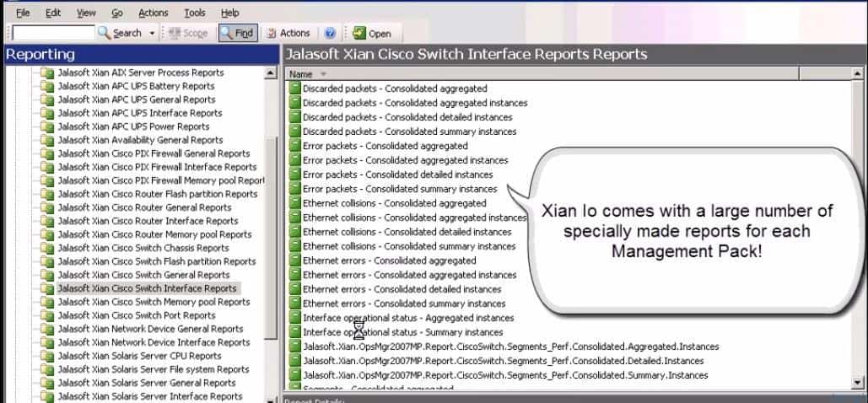Select Jalasoft Xian Availability General Reports
The width and height of the screenshot is (868, 403).
click(x=140, y=140)
